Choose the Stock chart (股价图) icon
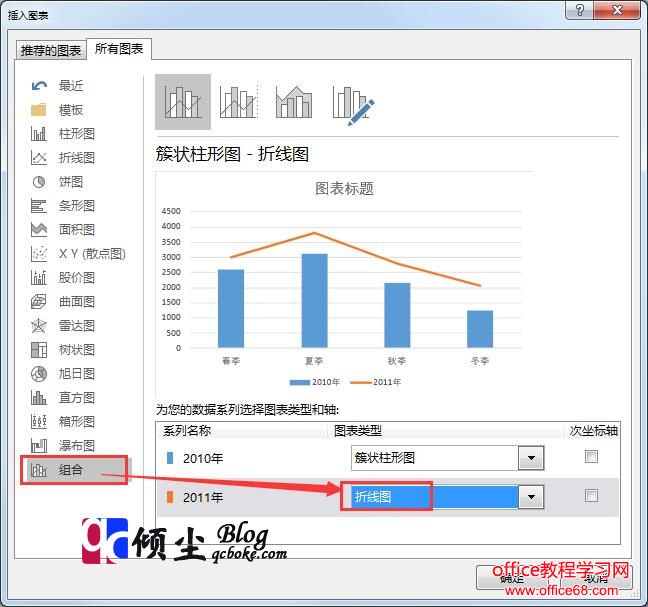Viewport: 648px width, 607px height. (x=39, y=278)
